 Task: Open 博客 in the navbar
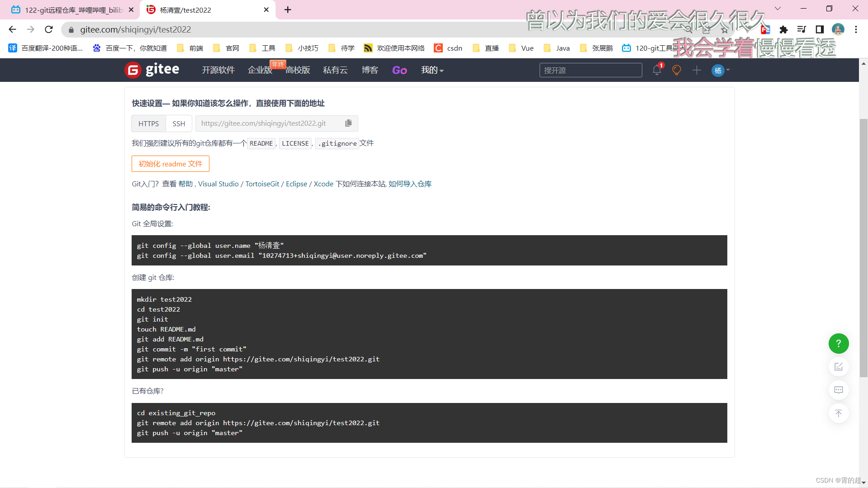pos(370,70)
